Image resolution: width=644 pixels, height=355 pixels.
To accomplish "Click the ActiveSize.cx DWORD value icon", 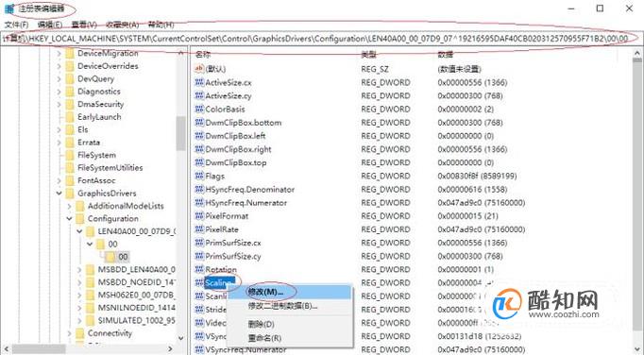I will [199, 82].
